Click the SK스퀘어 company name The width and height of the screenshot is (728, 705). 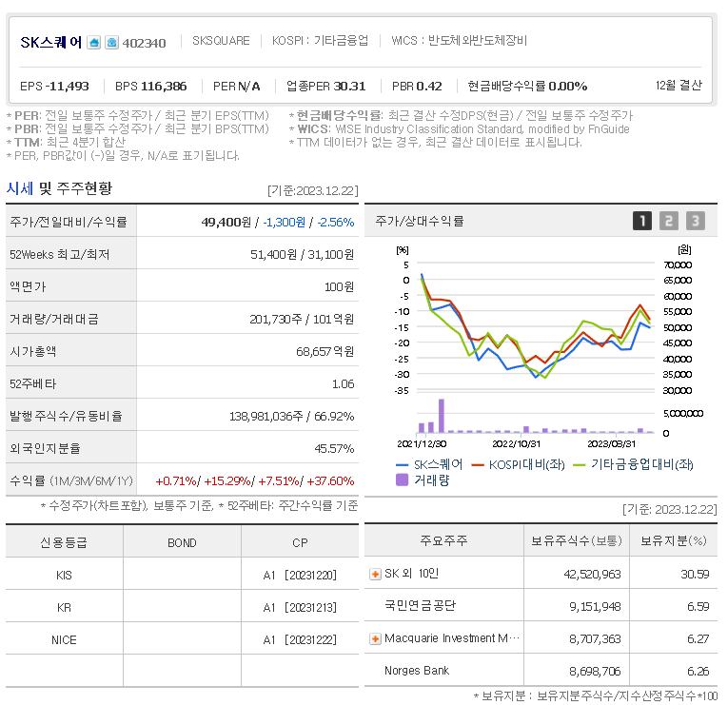coord(51,43)
